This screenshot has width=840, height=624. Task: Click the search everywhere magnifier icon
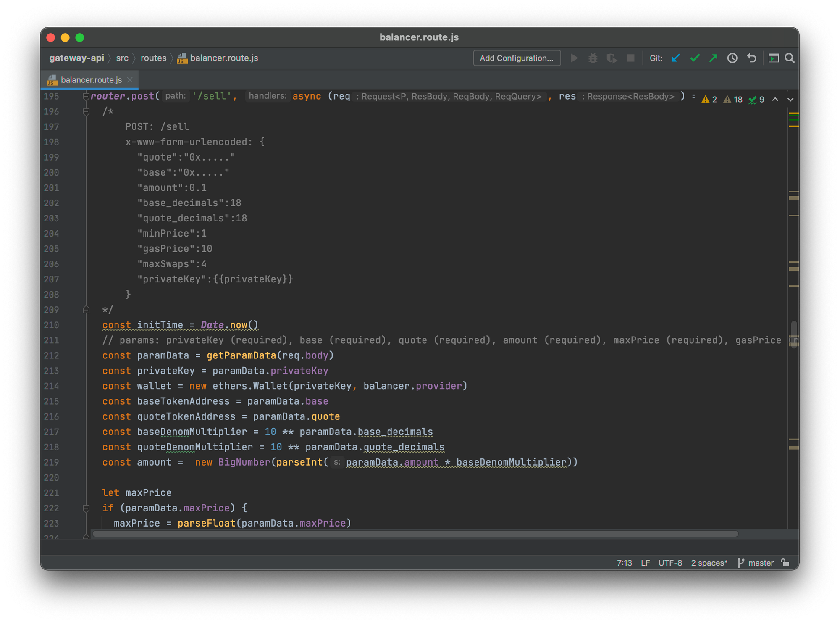coord(790,58)
